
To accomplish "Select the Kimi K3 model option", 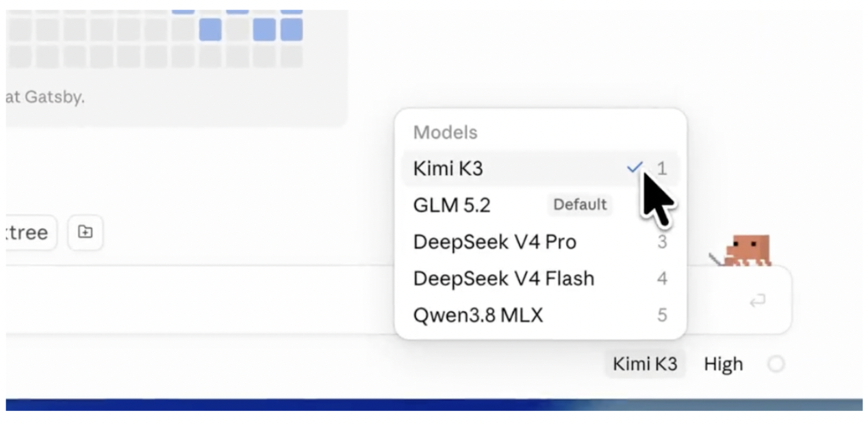I will pos(540,168).
